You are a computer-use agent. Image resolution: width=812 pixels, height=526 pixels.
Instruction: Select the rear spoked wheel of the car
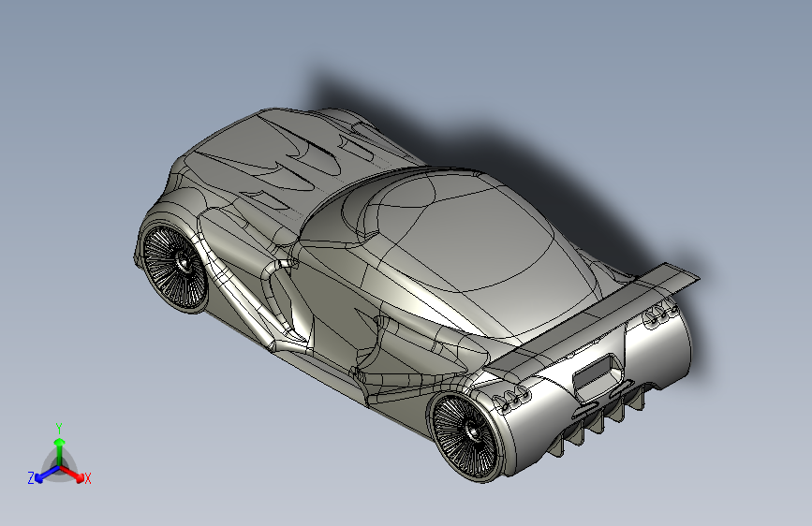coord(466,435)
